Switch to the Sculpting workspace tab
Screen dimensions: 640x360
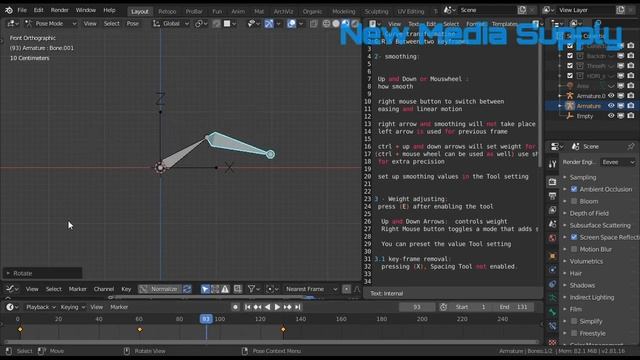click(376, 11)
